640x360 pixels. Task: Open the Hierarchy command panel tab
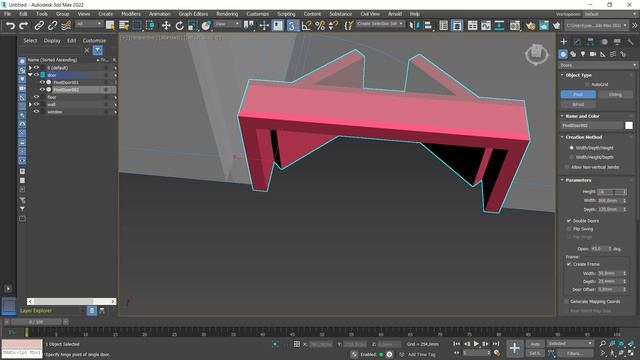590,42
